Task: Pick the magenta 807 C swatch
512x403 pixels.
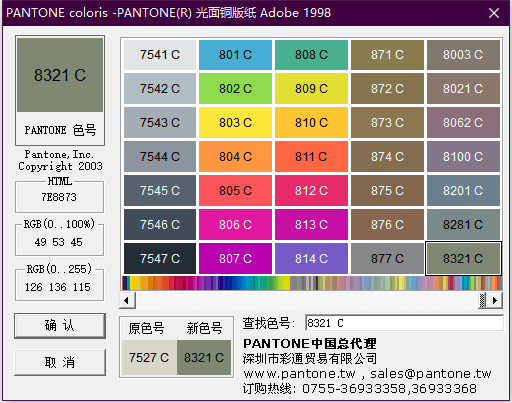Action: [235, 259]
